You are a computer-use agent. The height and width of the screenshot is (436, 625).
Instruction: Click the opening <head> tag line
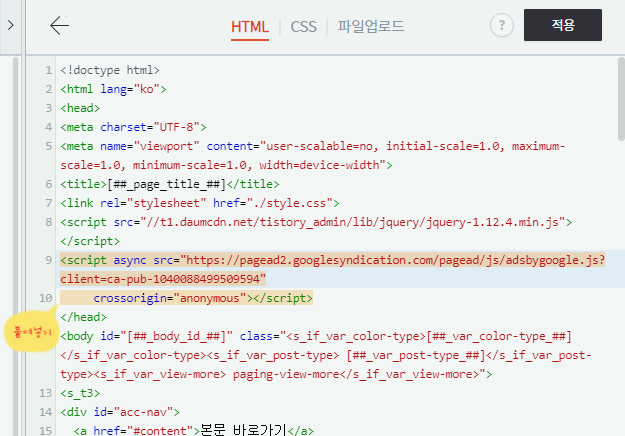click(80, 108)
